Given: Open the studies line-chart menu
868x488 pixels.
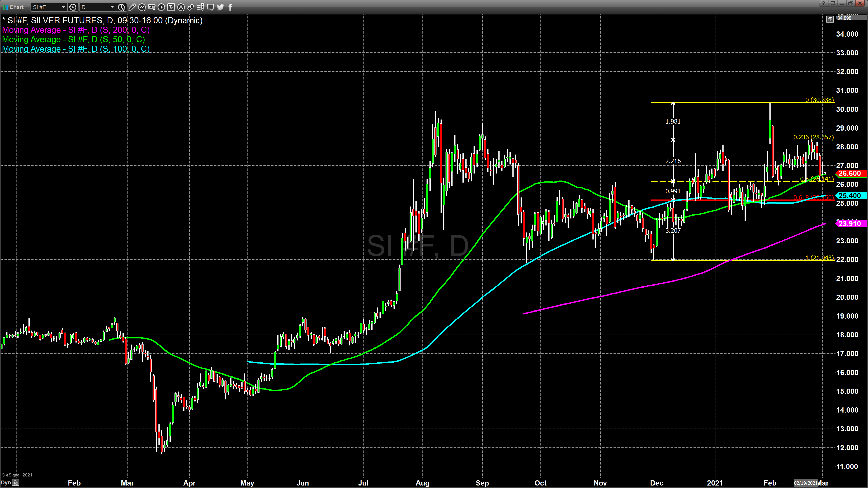Looking at the screenshot, I should pos(142,7).
